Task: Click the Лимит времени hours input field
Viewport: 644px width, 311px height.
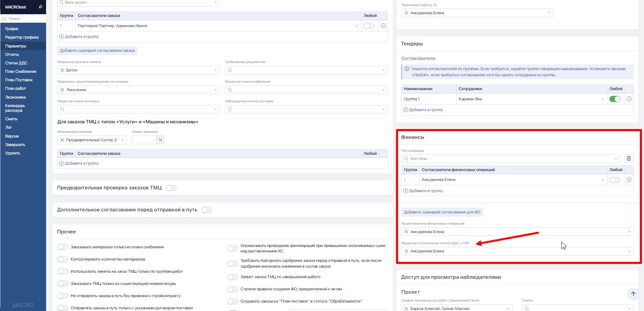Action: [x=144, y=140]
